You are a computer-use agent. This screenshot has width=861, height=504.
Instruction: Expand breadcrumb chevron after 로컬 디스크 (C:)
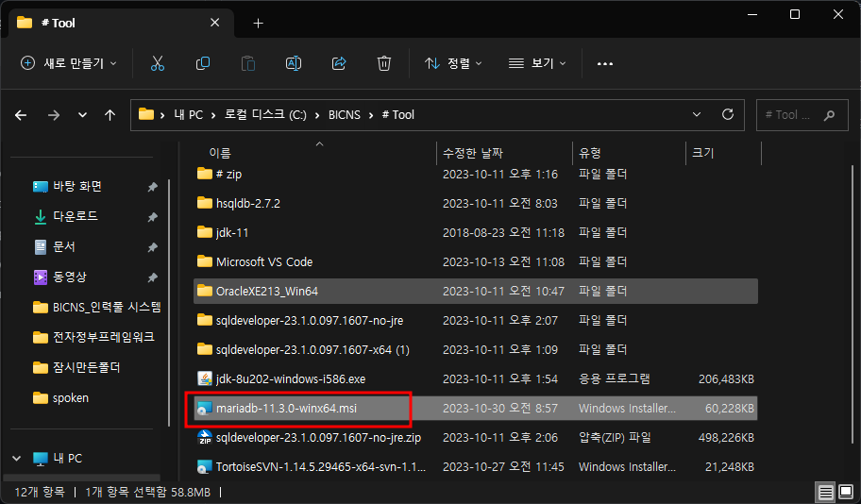(317, 115)
